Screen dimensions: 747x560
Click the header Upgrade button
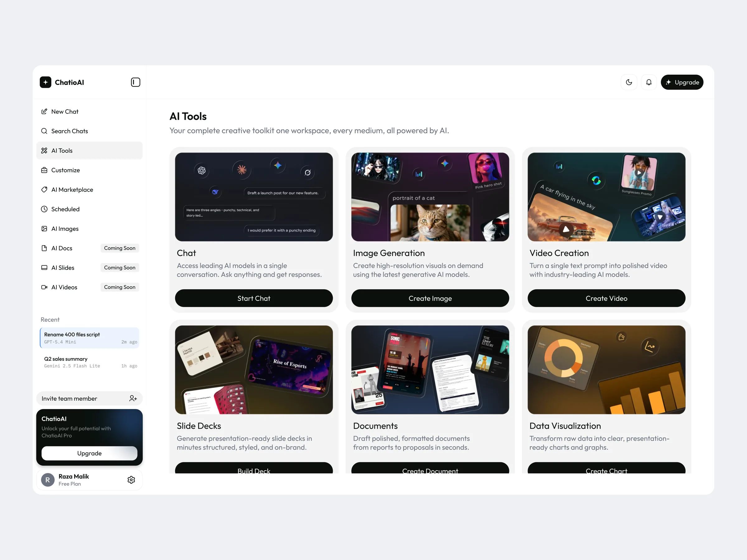tap(682, 82)
